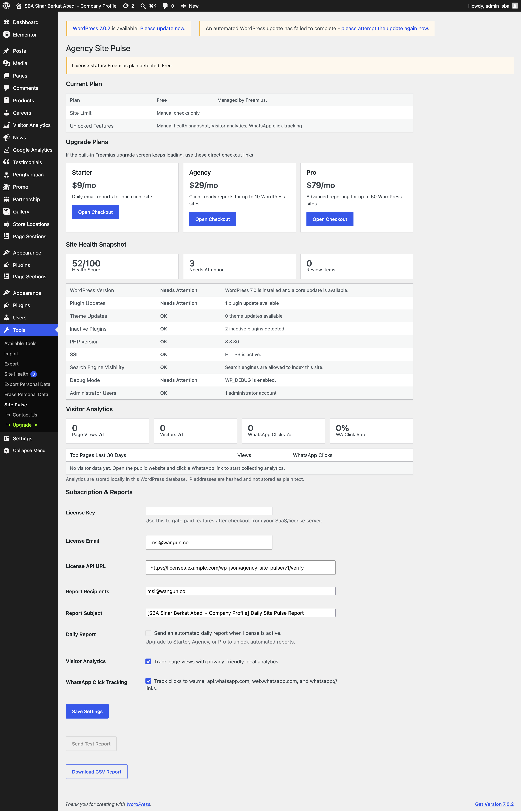The image size is (521, 812).
Task: Click the Partnership group icon
Action: (x=7, y=199)
